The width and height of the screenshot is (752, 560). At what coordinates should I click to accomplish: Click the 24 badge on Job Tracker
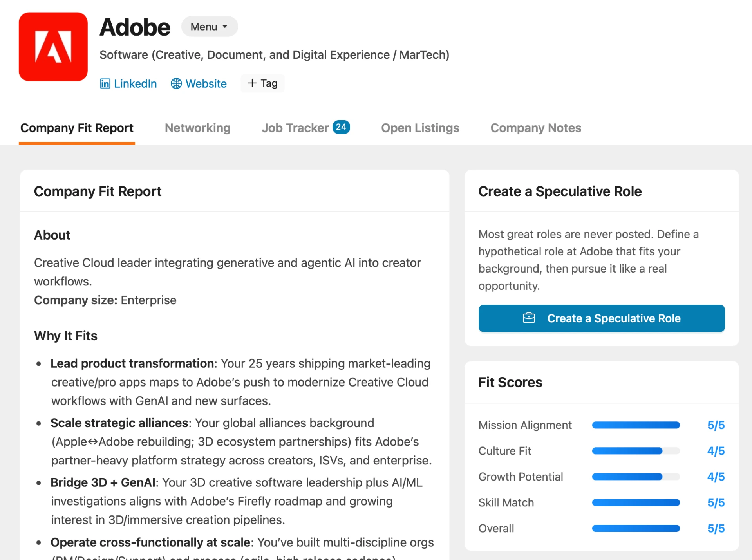341,127
